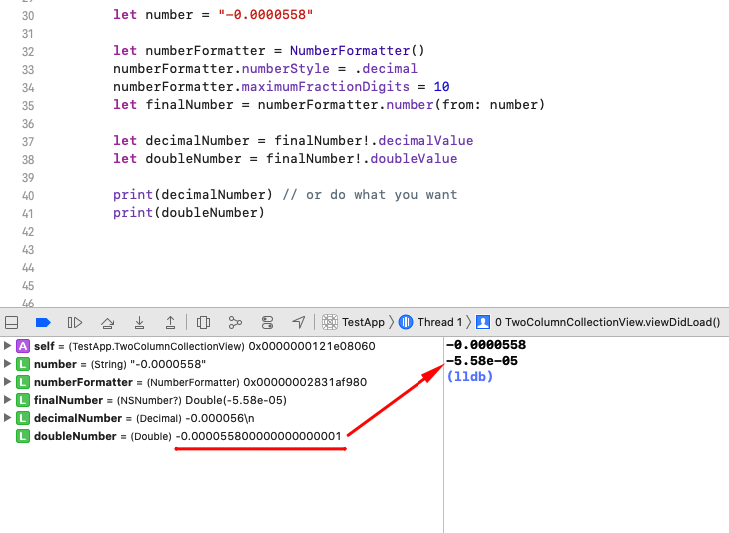Open Debug Memory Graph

(235, 322)
